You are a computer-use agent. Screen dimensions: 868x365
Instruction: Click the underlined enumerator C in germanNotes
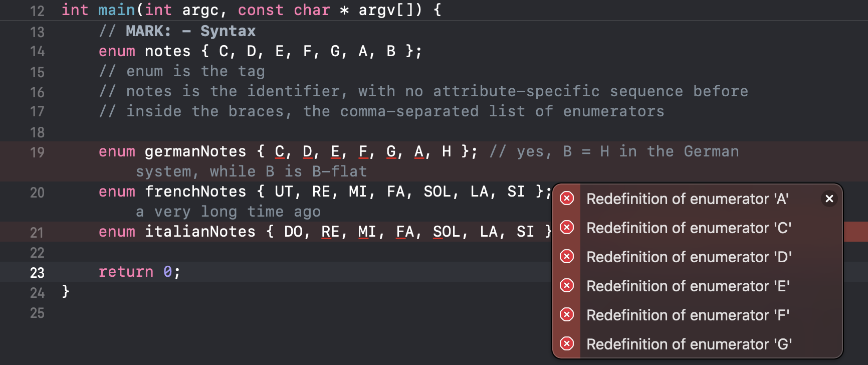pyautogui.click(x=279, y=151)
